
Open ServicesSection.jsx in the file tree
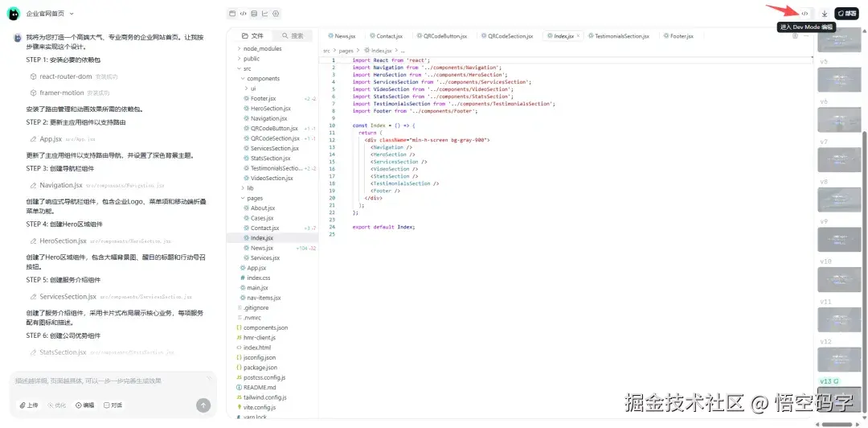click(x=272, y=148)
